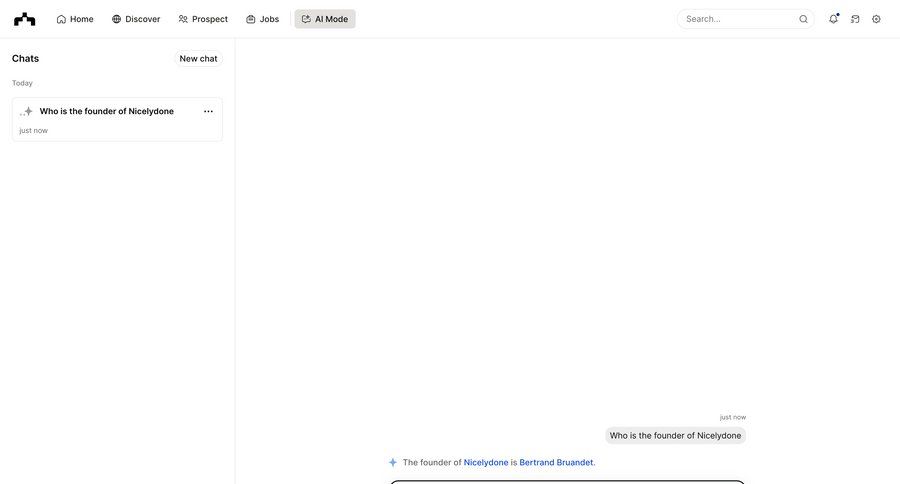900x484 pixels.
Task: Click the magnifying glass search icon
Action: click(804, 19)
